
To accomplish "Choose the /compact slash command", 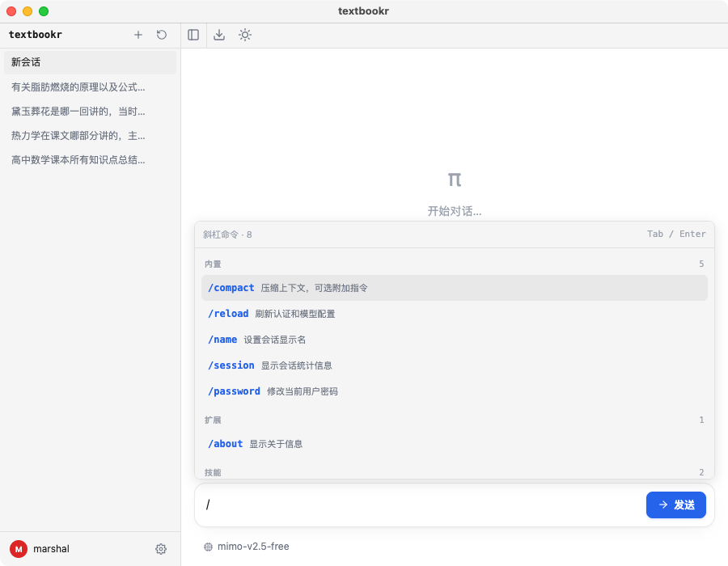I will click(x=454, y=288).
